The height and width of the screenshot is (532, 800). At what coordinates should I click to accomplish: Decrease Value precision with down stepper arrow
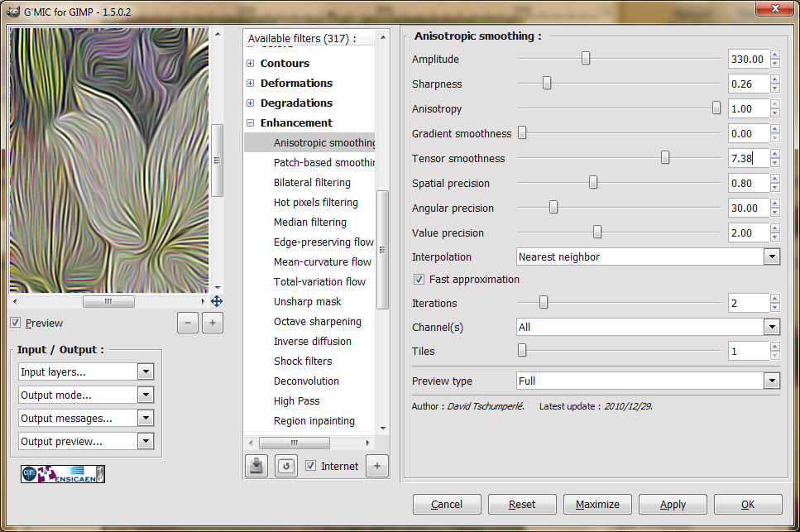[x=775, y=237]
